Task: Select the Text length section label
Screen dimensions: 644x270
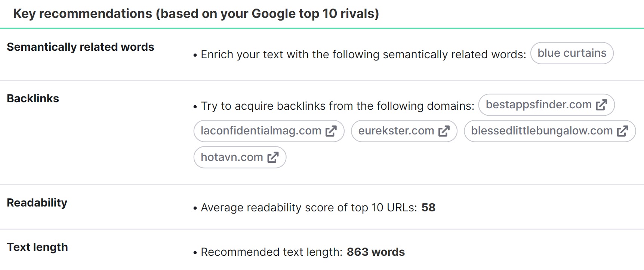Action: point(37,247)
